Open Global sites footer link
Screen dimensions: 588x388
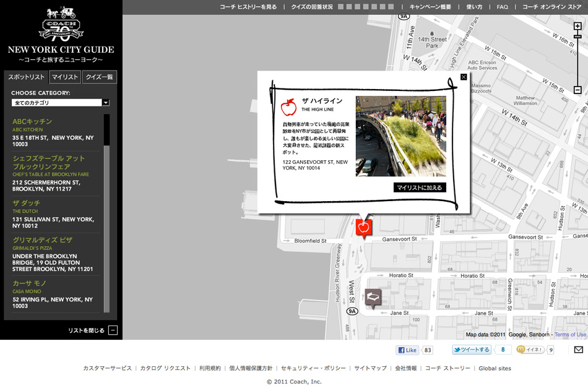tap(495, 368)
